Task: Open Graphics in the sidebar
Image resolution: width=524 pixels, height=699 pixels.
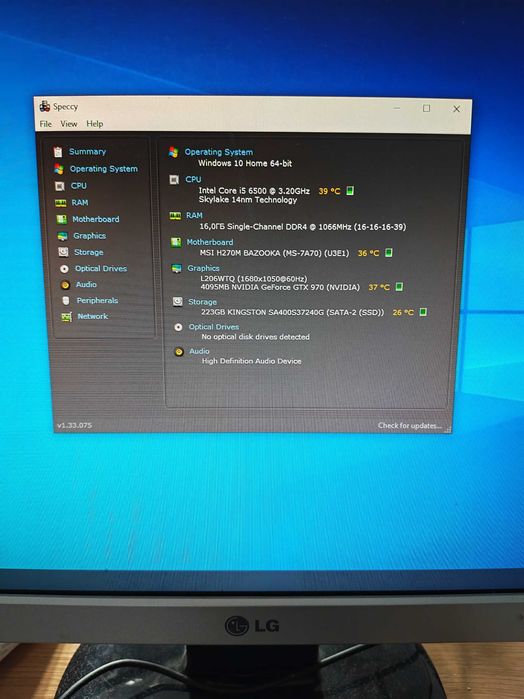Action: click(89, 236)
